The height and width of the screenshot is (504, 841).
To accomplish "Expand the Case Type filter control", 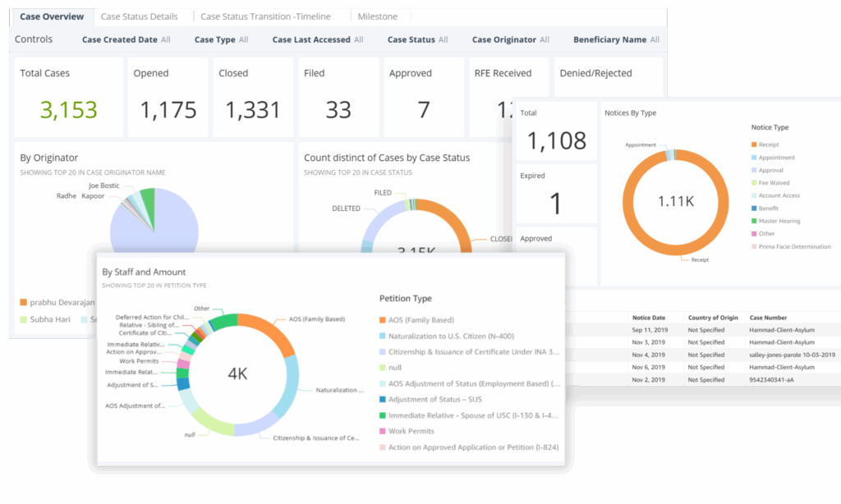I will coord(221,39).
